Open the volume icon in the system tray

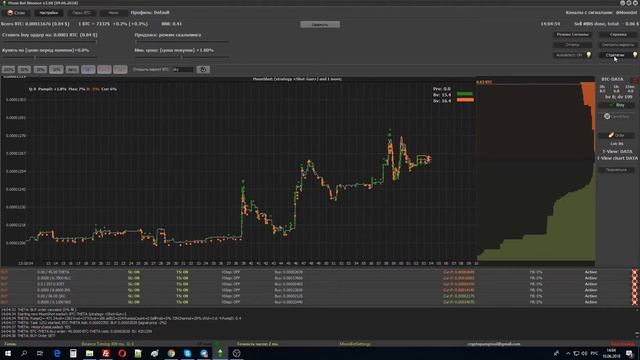584,353
